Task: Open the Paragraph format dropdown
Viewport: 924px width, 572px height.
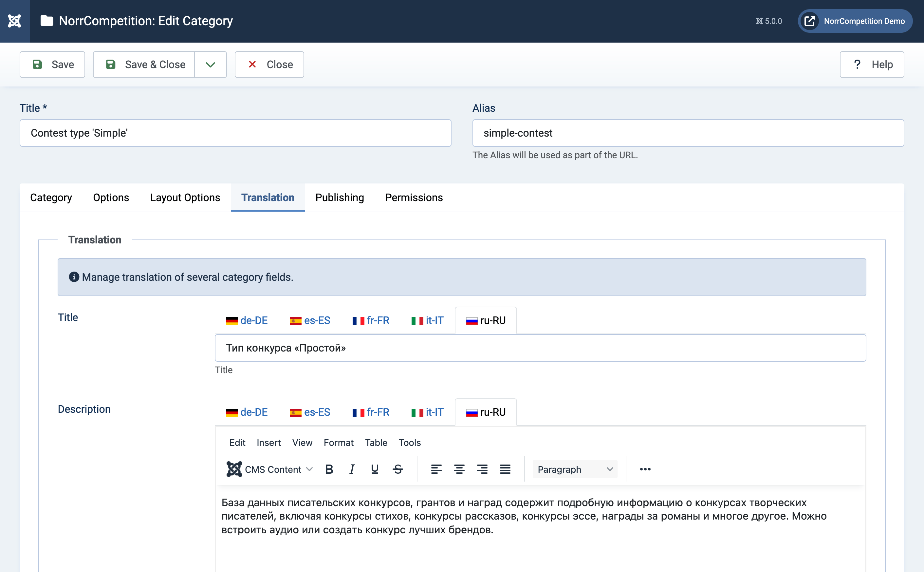Action: pyautogui.click(x=575, y=469)
